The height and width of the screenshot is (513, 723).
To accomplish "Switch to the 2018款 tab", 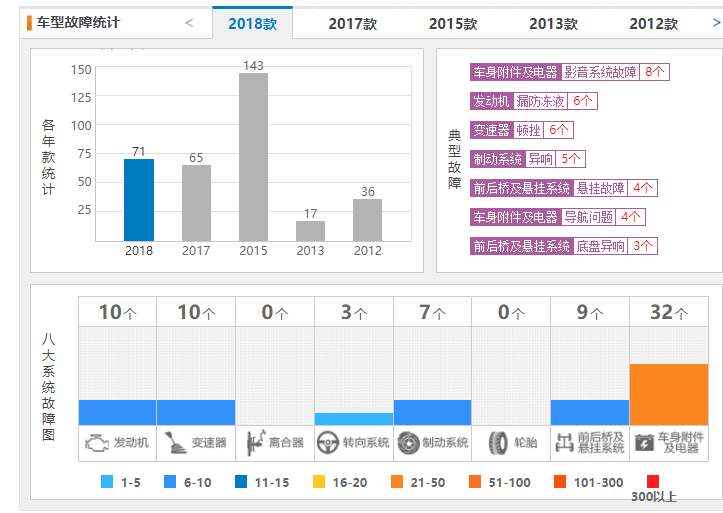I will tap(253, 24).
